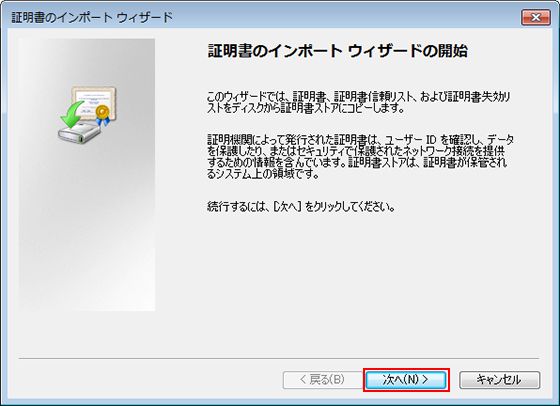Click the gold seal ribbon on certificate

tap(103, 115)
